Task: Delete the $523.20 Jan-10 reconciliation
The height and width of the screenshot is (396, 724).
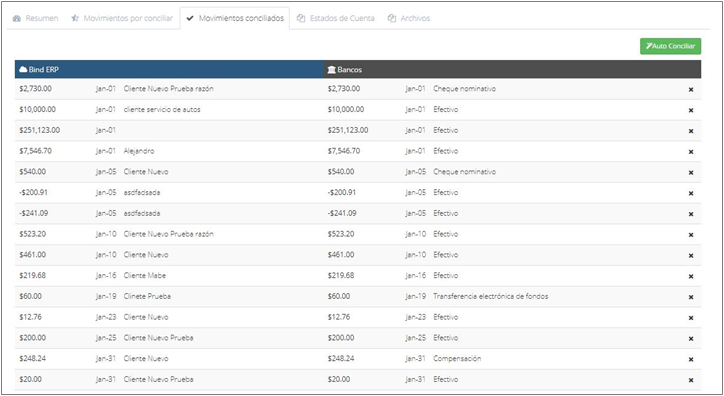Action: (x=691, y=235)
